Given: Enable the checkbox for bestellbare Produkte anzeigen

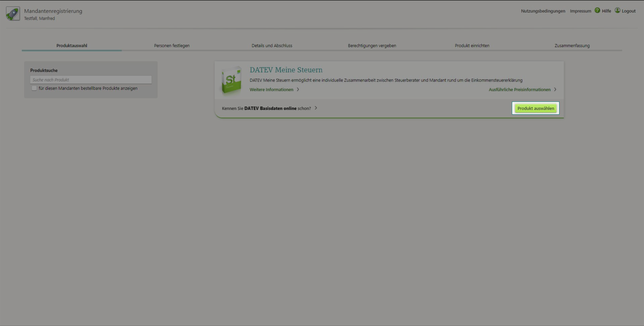Looking at the screenshot, I should click(x=34, y=88).
